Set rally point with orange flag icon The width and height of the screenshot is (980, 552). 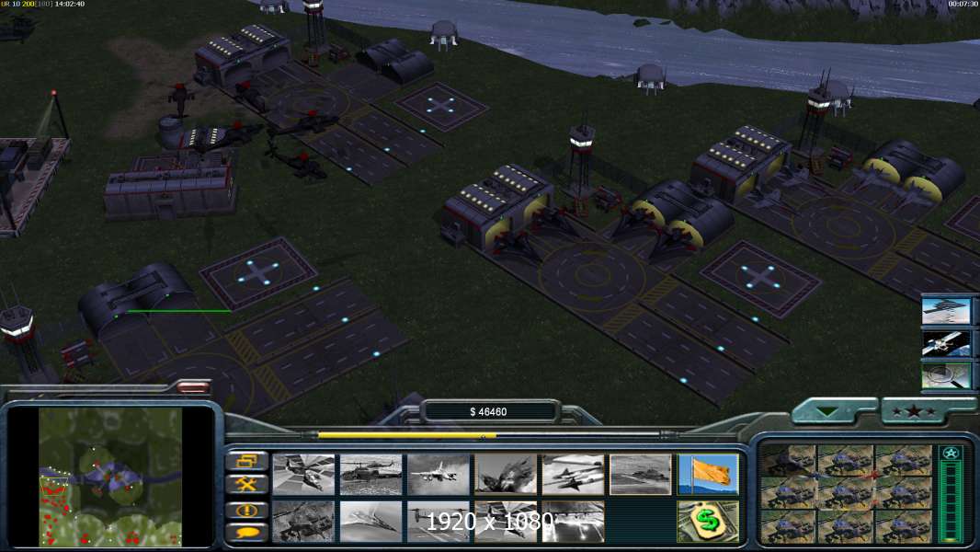(x=708, y=475)
